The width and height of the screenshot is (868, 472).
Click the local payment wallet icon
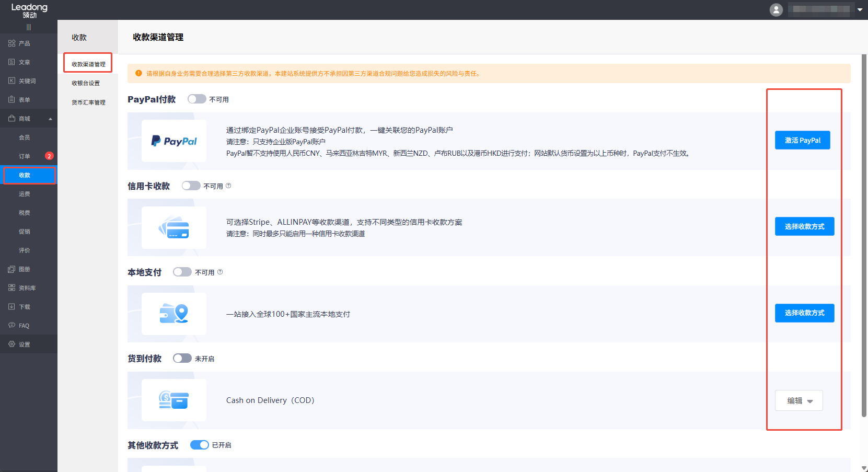point(173,314)
